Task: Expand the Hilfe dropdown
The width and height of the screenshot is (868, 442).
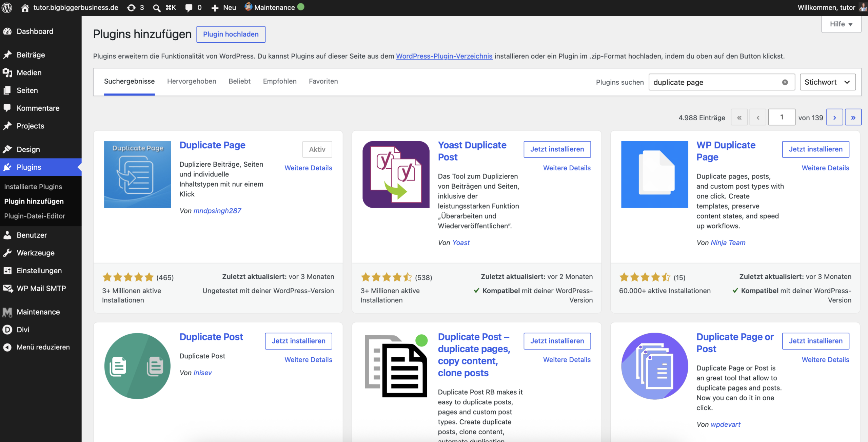Action: click(x=841, y=24)
